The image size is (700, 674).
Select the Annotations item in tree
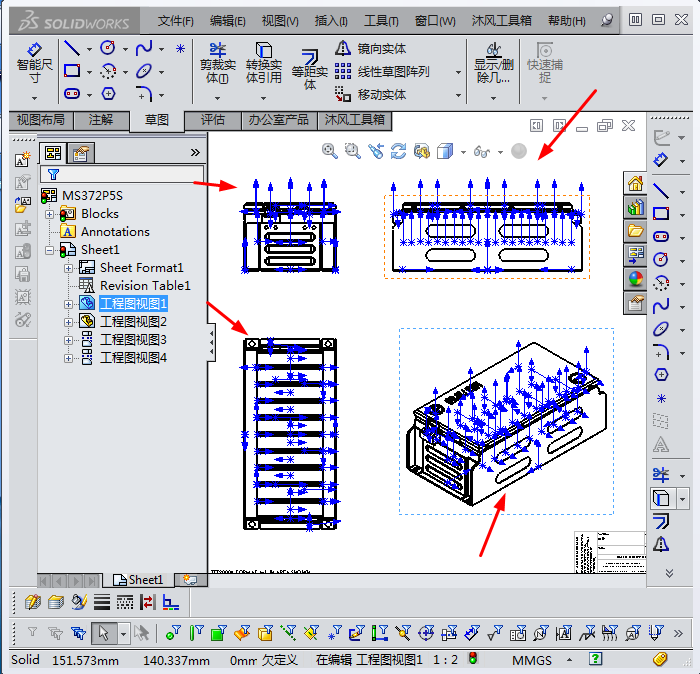[115, 232]
